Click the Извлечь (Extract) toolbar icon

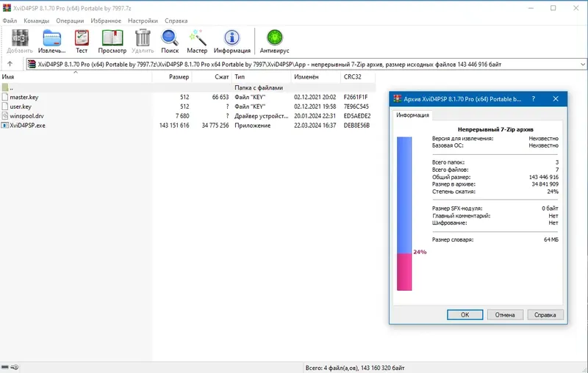51,38
